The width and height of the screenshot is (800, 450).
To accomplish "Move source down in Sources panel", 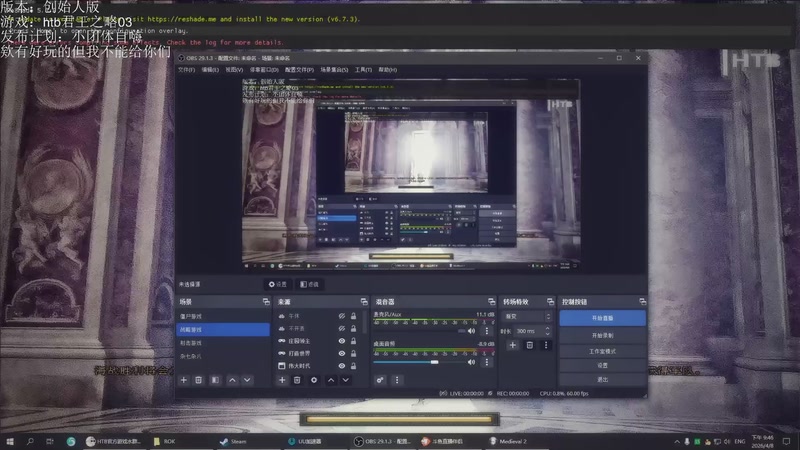I will [x=345, y=380].
